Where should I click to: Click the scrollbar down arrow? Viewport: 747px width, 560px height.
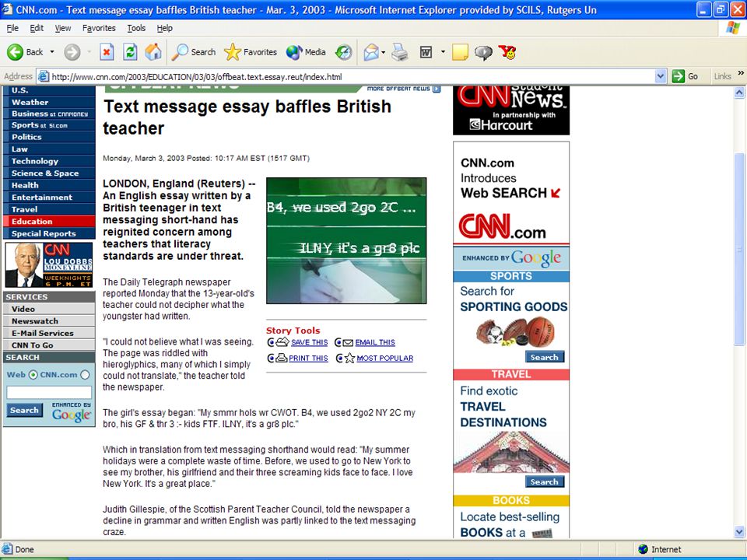click(739, 531)
